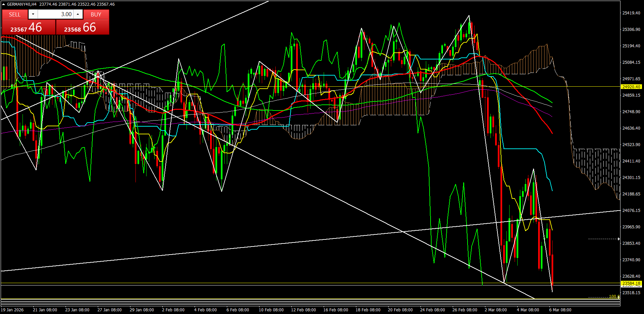Click the 24523.90 price scale label
This screenshot has width=644, height=314.
pyautogui.click(x=631, y=145)
